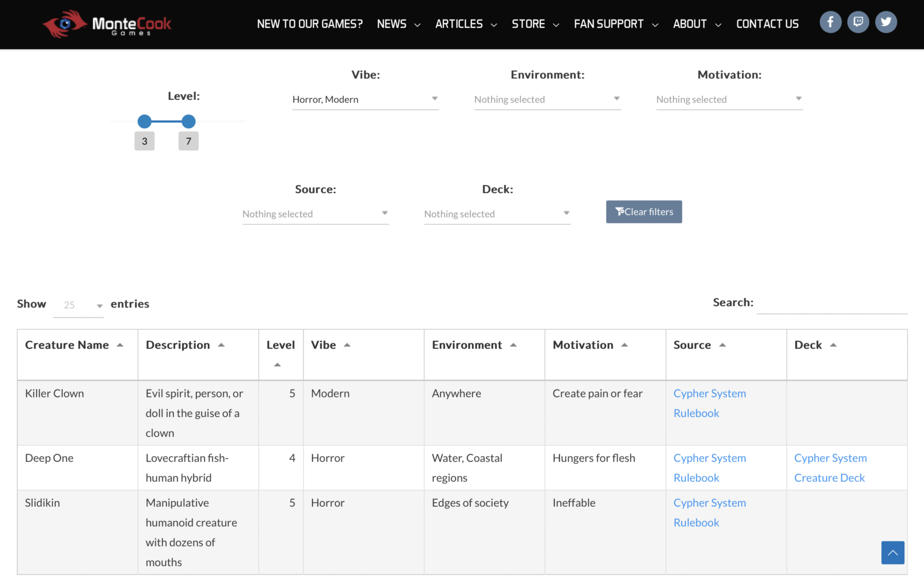Viewport: 924px width, 583px height.
Task: Focus the table Search input field
Action: point(832,303)
